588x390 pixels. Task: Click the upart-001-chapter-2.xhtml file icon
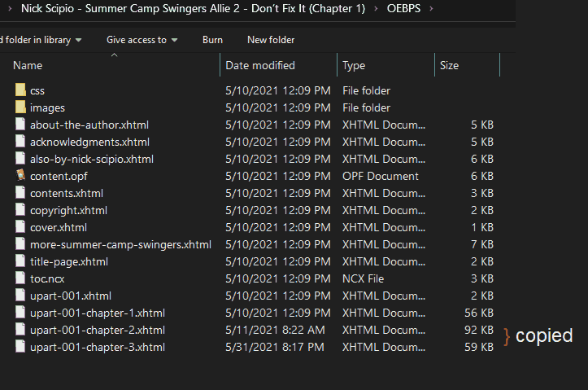coord(20,330)
